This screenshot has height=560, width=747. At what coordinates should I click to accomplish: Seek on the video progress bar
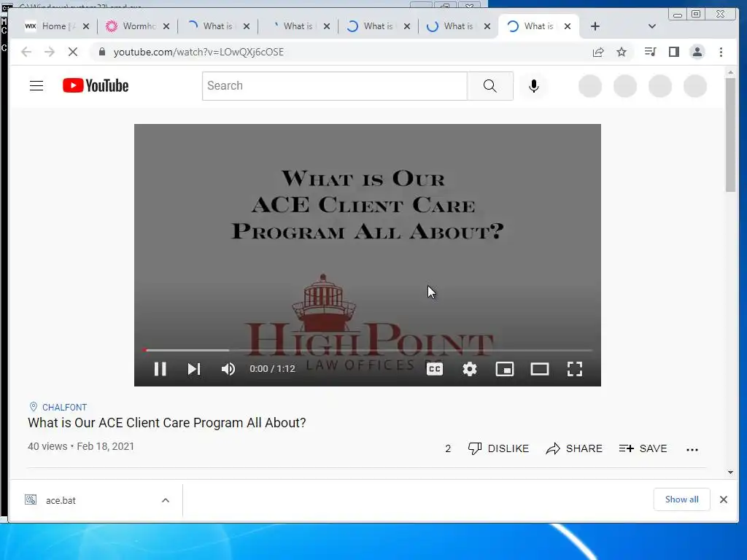pyautogui.click(x=368, y=350)
